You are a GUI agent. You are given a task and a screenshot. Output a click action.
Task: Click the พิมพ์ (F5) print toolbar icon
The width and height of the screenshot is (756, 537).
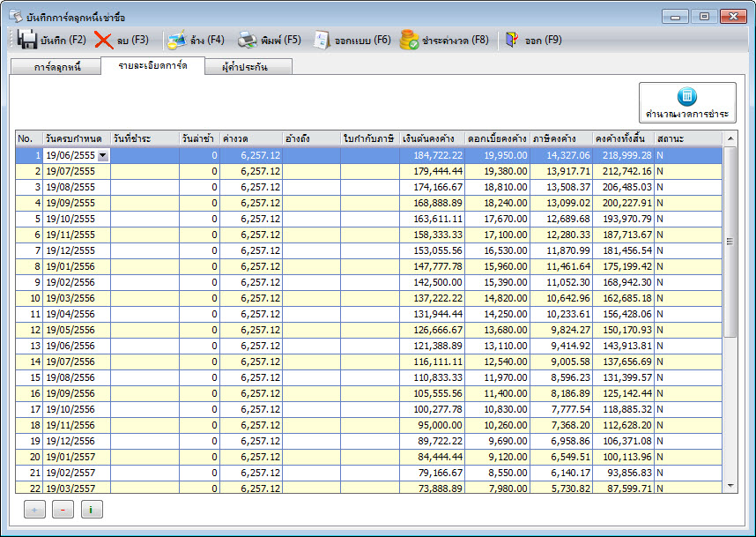point(248,40)
